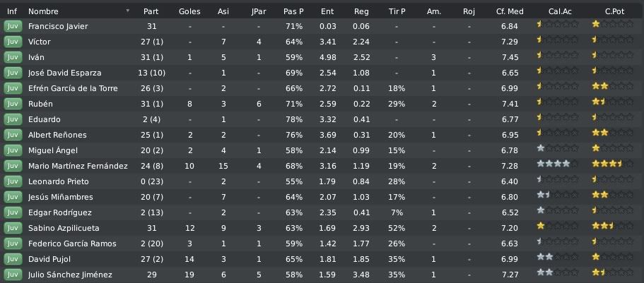Image resolution: width=644 pixels, height=283 pixels.
Task: Open the sort arrow in the Nombre column
Action: pyautogui.click(x=128, y=11)
